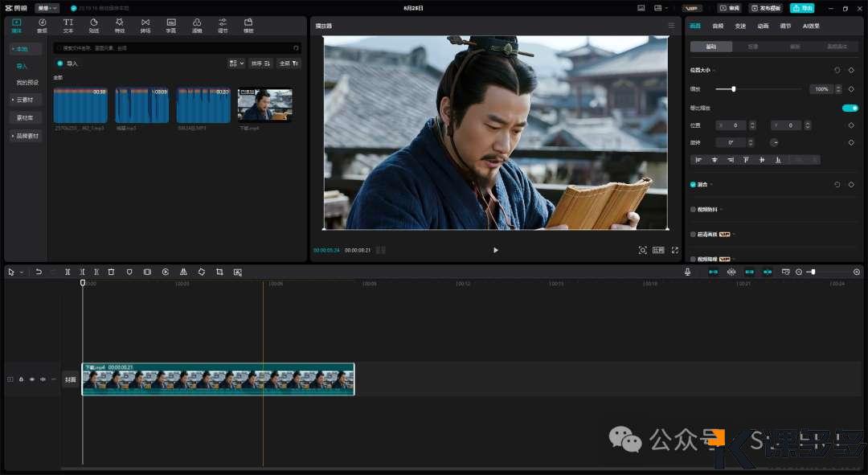Click the microphone record voiceover icon

tap(688, 272)
